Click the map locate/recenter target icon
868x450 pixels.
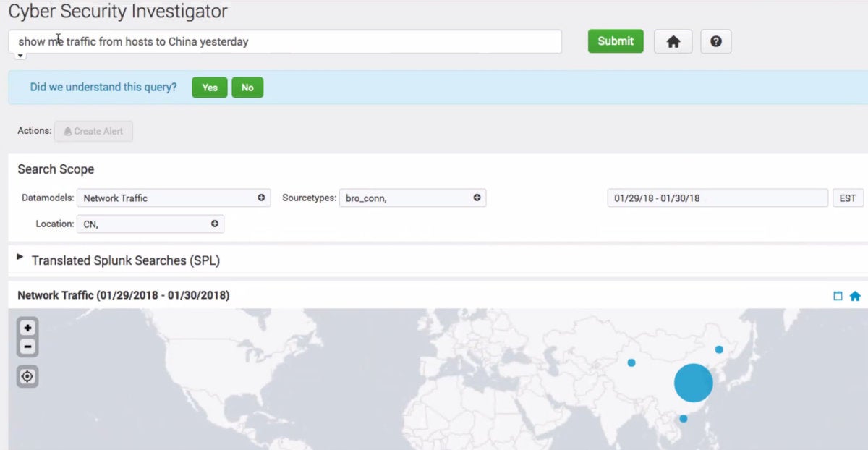coord(27,376)
